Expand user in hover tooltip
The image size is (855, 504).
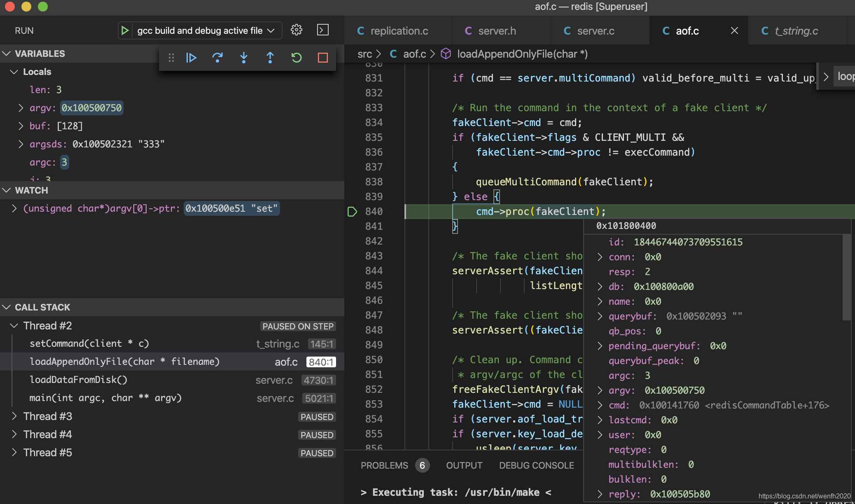coord(600,435)
